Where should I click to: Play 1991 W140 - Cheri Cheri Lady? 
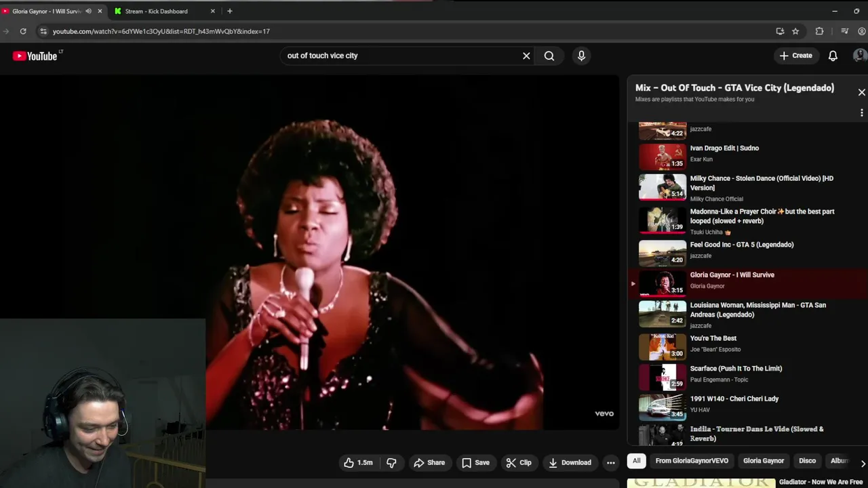[x=734, y=399]
